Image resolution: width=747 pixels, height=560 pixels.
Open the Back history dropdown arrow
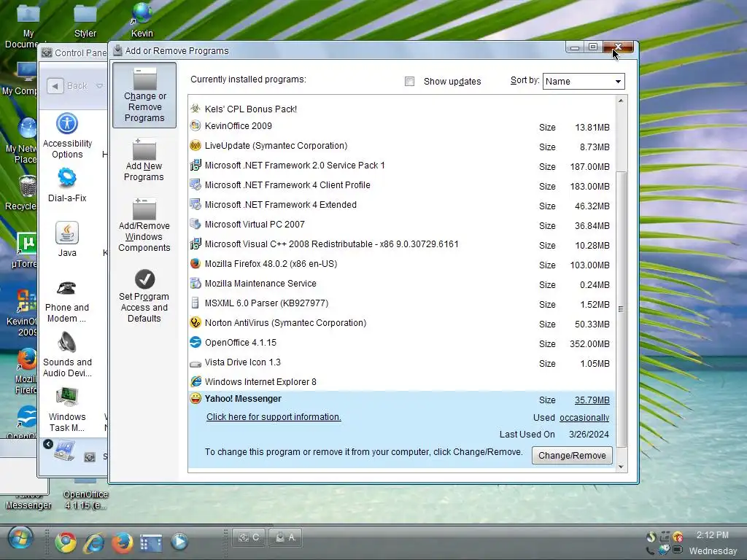click(99, 86)
